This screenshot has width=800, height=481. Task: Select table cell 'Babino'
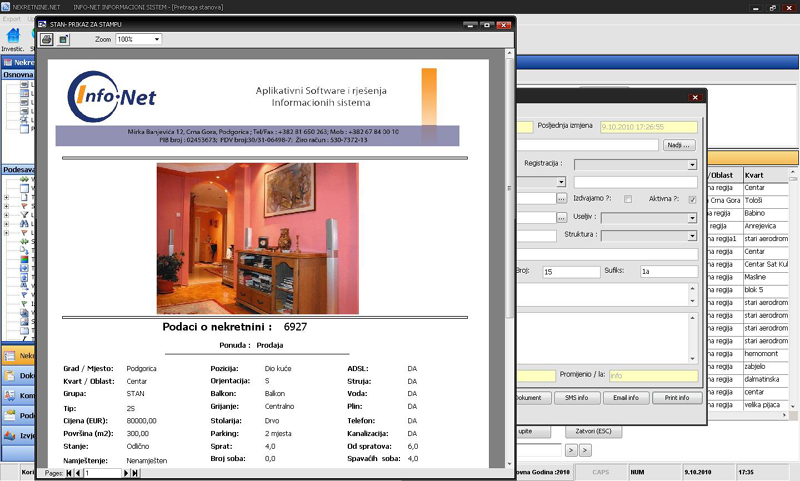(x=766, y=213)
